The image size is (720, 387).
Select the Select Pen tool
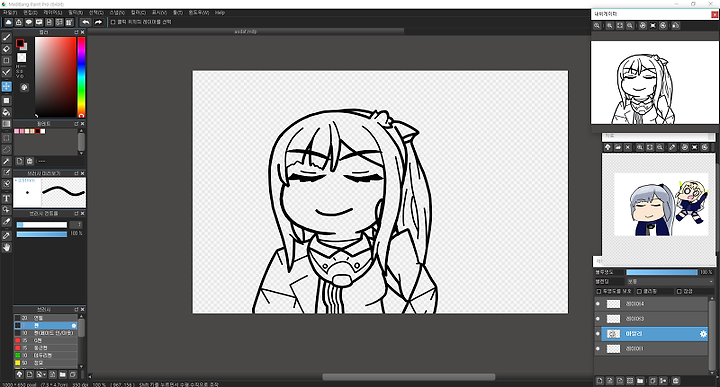click(6, 173)
